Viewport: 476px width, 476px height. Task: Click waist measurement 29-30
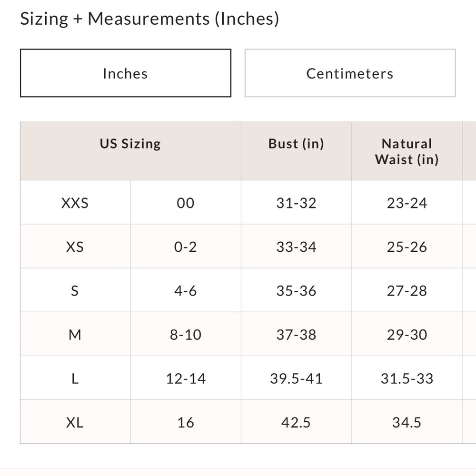(x=407, y=334)
